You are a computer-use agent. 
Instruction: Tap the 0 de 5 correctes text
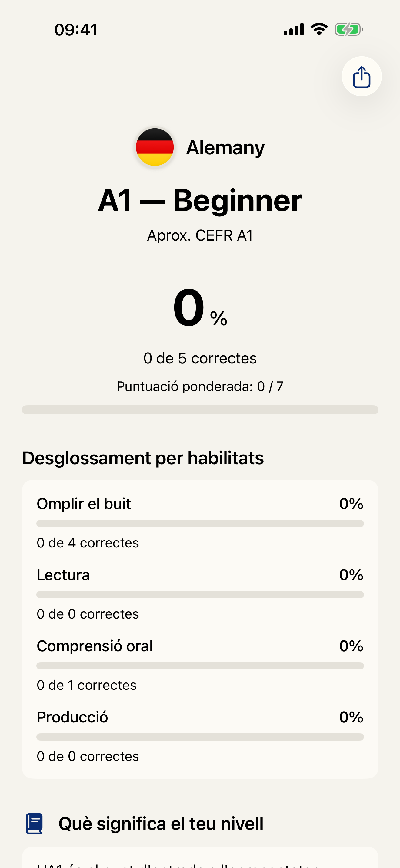200,358
